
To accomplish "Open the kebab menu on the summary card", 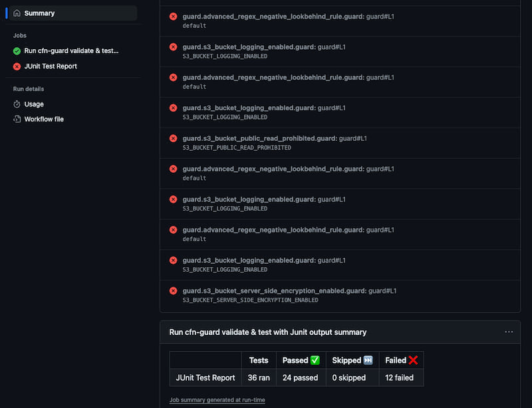I will [509, 332].
